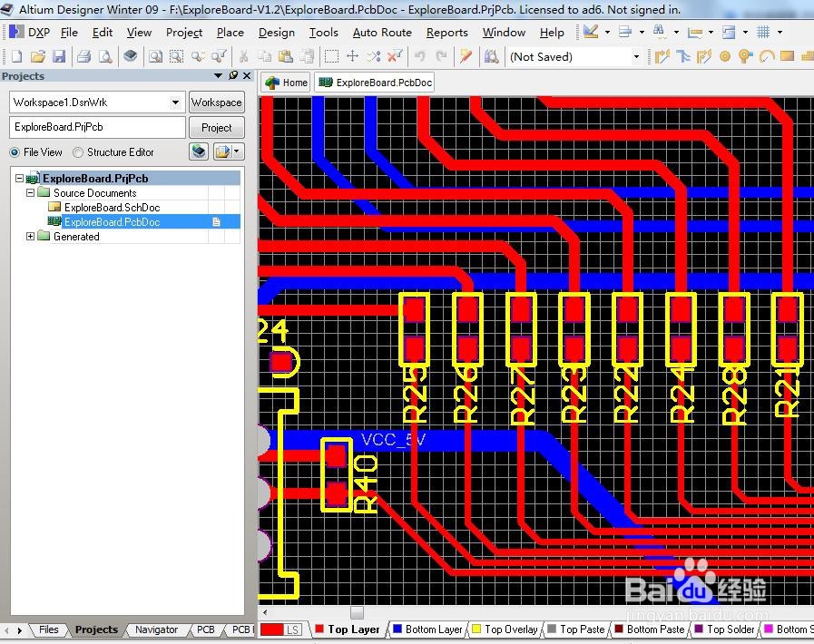The height and width of the screenshot is (644, 814).
Task: Start interactive differential pair routing
Action: click(703, 56)
